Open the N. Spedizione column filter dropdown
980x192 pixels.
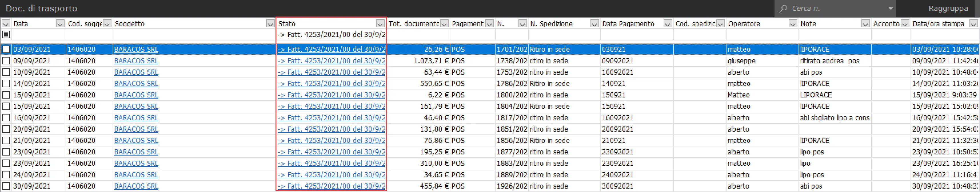[594, 24]
